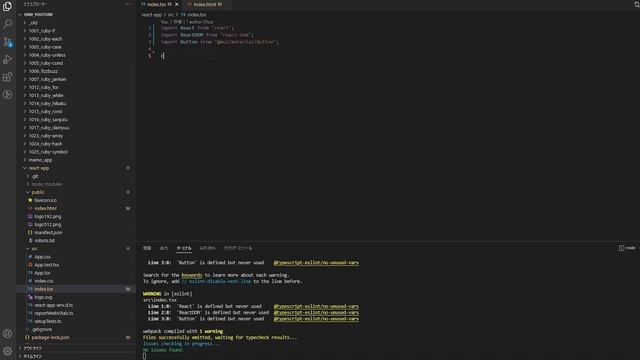640x360 pixels.
Task: Open explorer panel more actions (…)
Action: coord(127,4)
